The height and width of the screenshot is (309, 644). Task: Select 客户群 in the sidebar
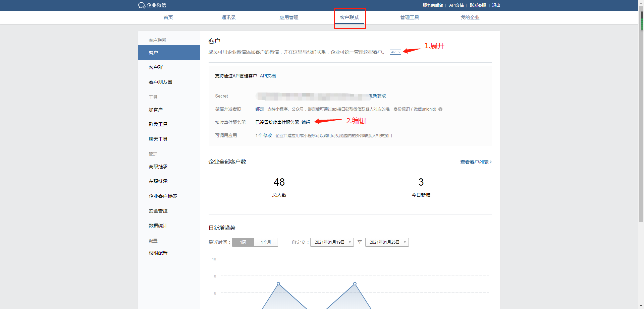[x=156, y=67]
